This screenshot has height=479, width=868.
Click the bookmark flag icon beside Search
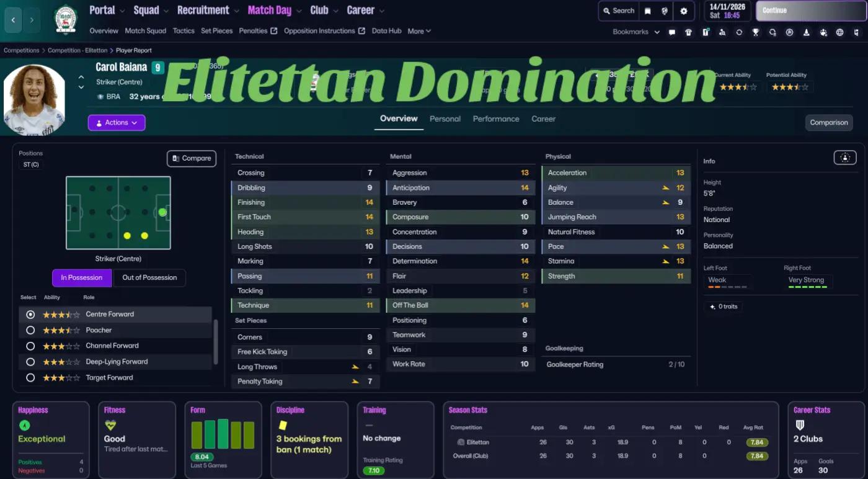click(648, 11)
